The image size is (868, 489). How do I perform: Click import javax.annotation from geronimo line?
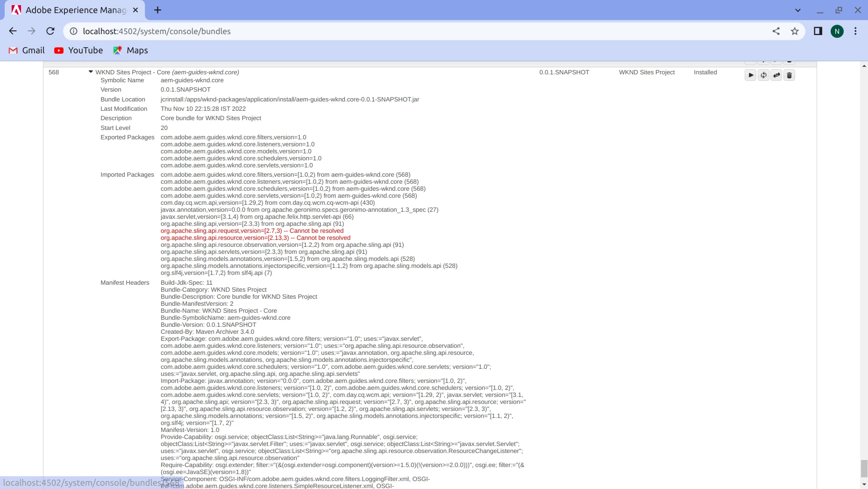pos(299,210)
